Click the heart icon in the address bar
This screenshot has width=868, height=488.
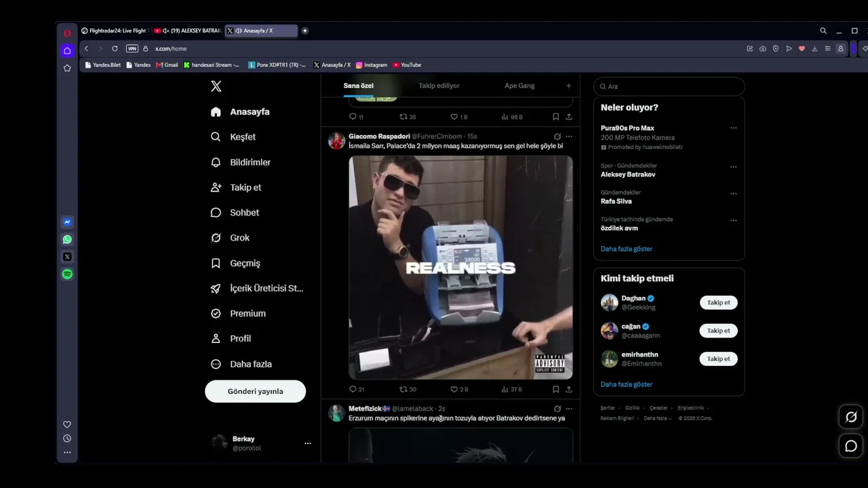click(802, 49)
